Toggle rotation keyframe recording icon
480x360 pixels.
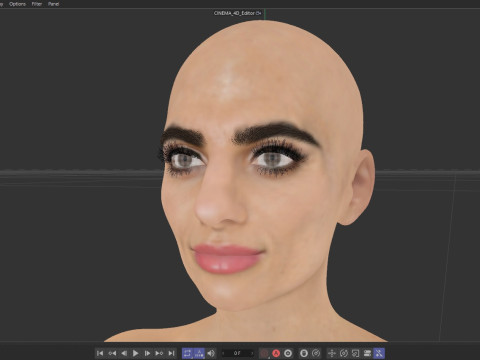(x=344, y=353)
